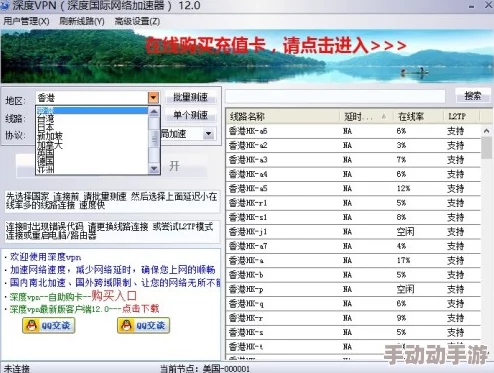Screen dimensions: 494x373
Task: Select line 香港HK-t
Action: pos(353,347)
